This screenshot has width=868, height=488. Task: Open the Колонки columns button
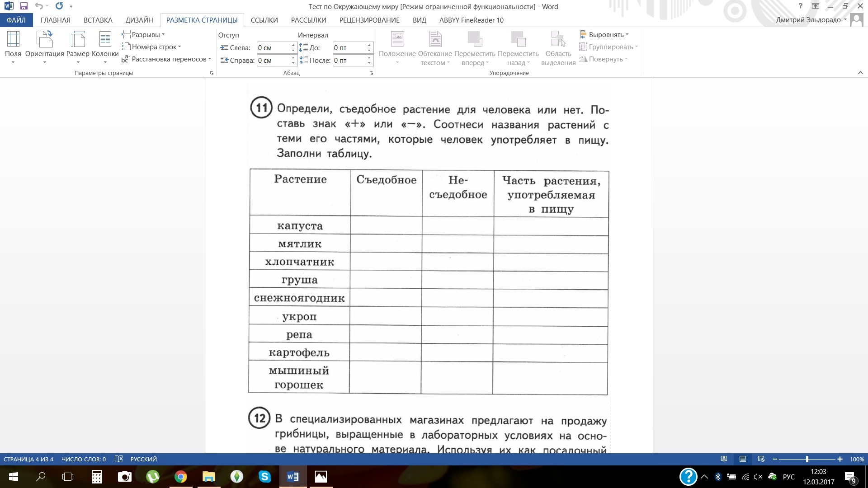click(x=105, y=47)
